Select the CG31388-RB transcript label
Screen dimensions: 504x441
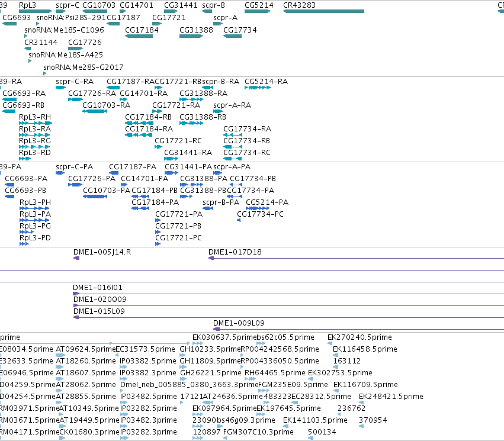(x=203, y=117)
